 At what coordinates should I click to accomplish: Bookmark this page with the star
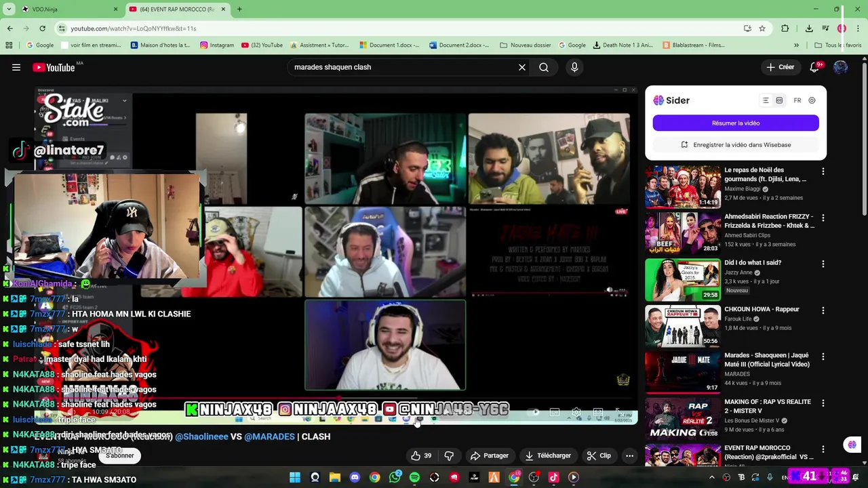[x=762, y=28]
